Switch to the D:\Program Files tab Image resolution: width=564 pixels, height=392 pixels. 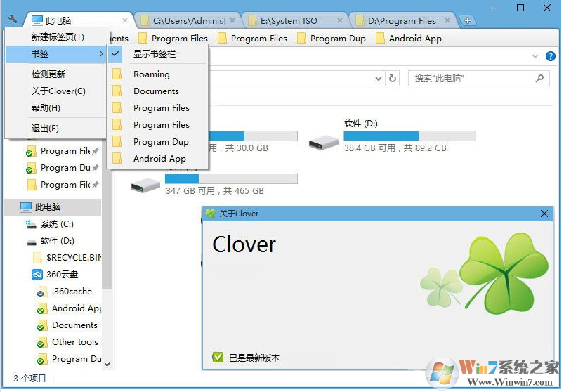[x=402, y=21]
